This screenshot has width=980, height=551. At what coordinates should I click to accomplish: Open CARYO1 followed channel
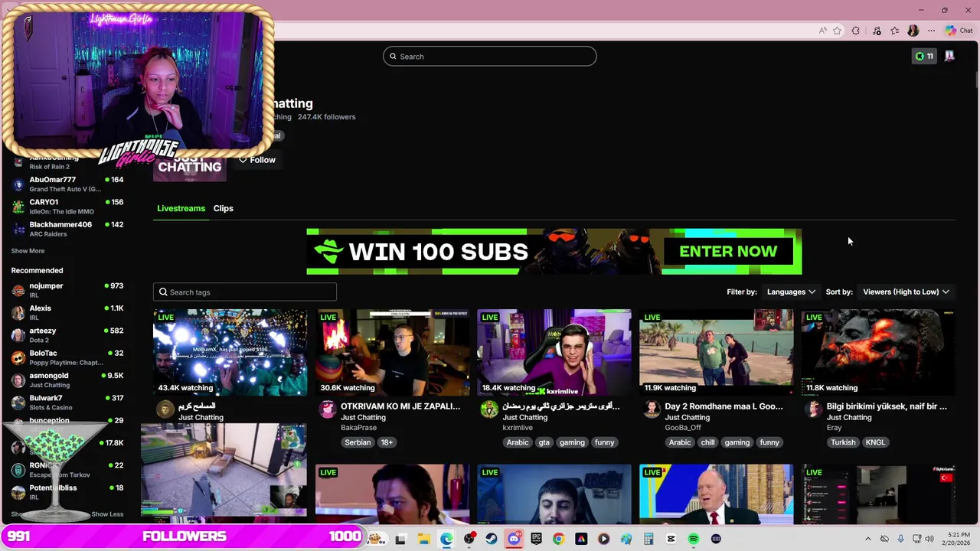67,207
